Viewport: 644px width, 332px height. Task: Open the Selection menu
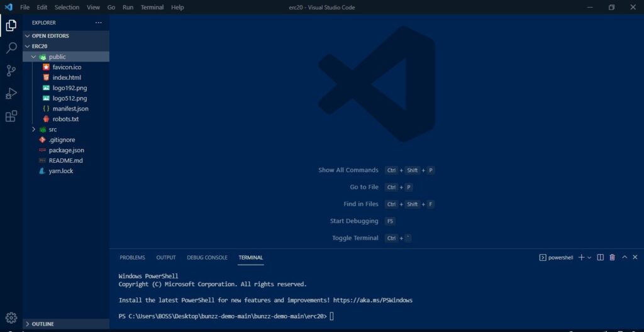pyautogui.click(x=68, y=8)
